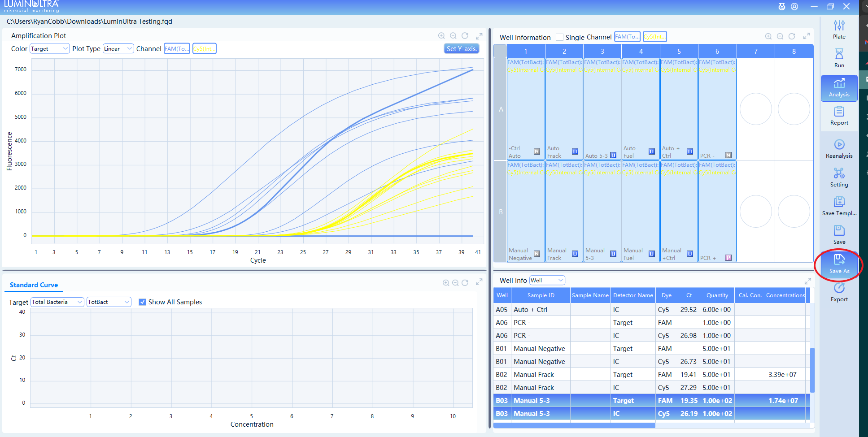Select the B02 Manual Frack Target row
The width and height of the screenshot is (868, 437).
(651, 375)
